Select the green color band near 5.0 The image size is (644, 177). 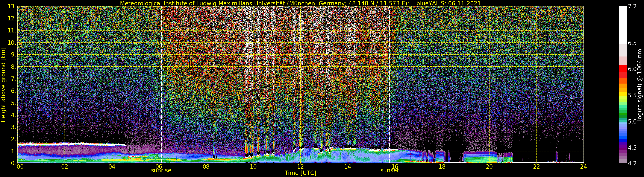(x=623, y=116)
